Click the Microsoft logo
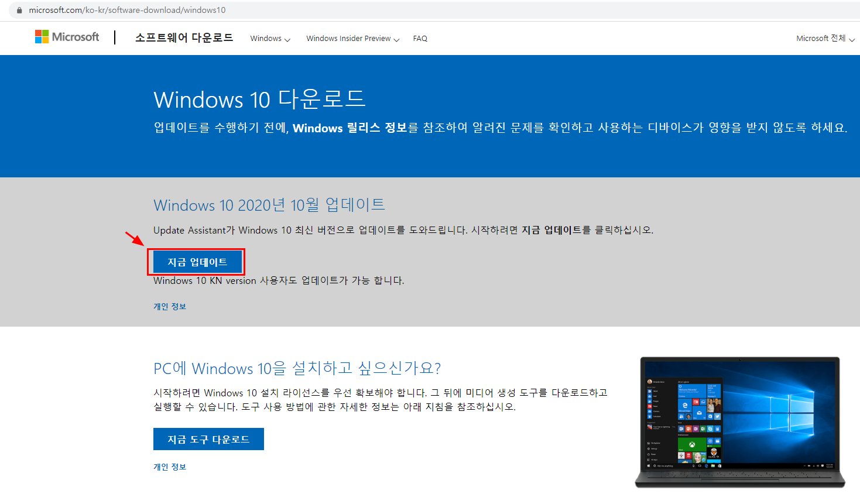Viewport: 860px width, 504px height. [x=67, y=37]
